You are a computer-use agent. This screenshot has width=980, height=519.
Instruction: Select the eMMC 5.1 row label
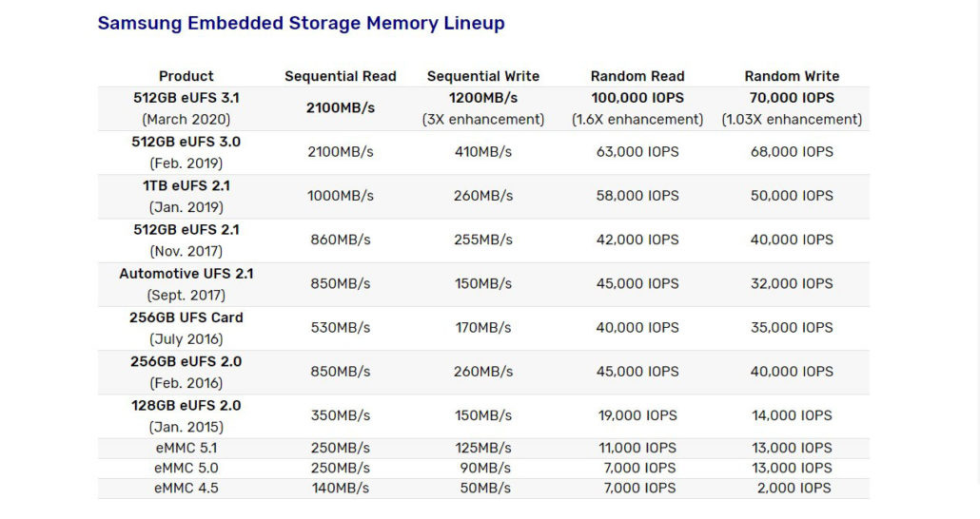point(186,448)
